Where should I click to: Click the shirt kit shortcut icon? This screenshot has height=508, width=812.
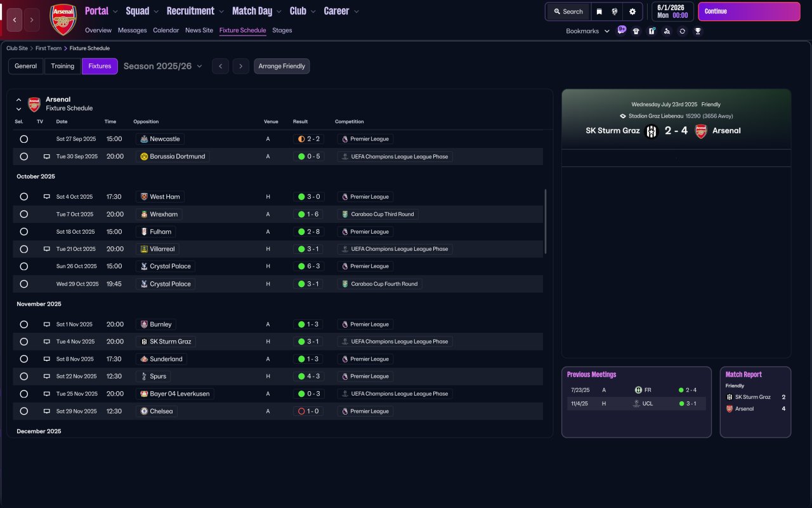click(636, 31)
